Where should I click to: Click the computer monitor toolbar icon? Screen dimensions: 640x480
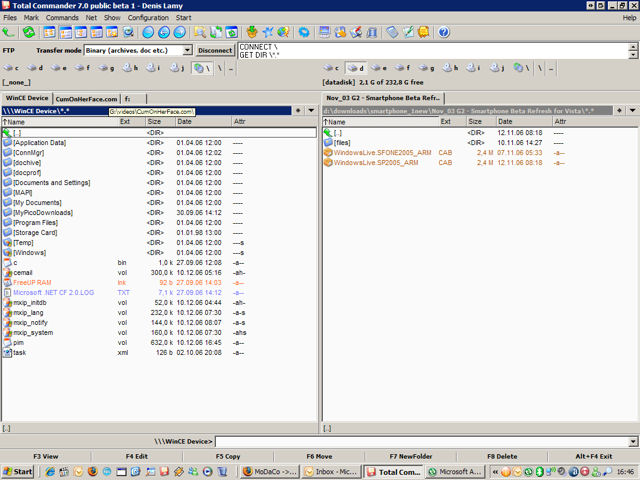click(324, 32)
